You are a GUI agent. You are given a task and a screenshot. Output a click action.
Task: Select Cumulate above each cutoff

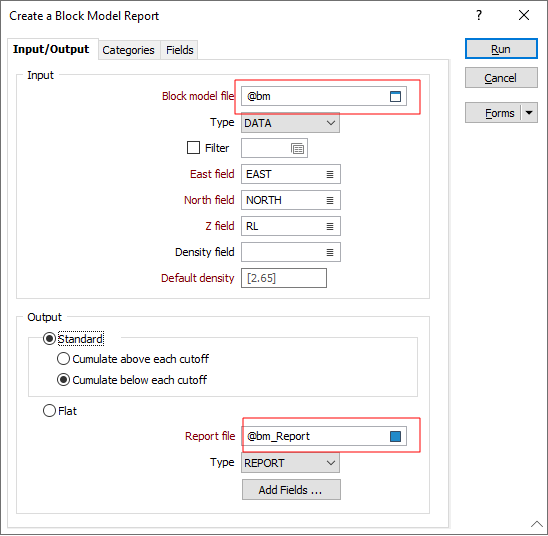tap(63, 359)
